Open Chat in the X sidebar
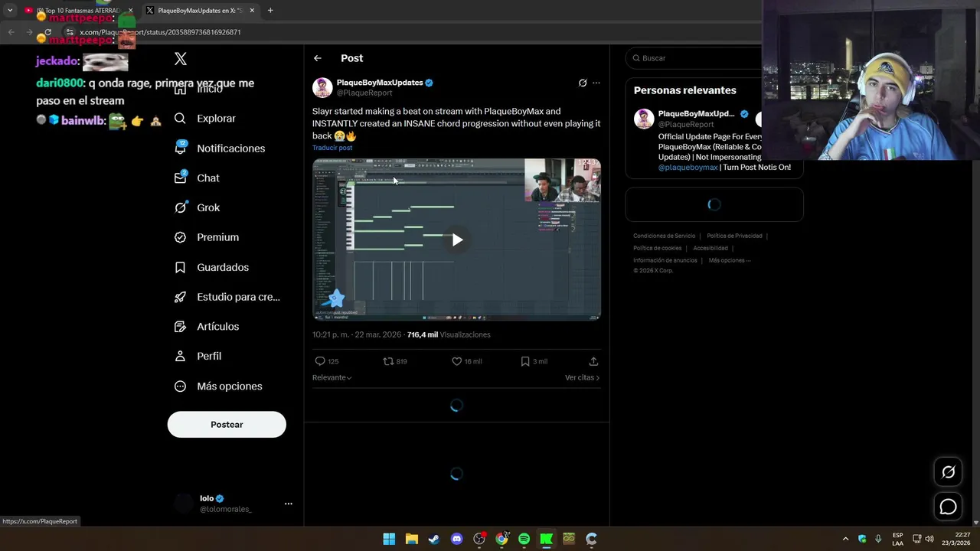The height and width of the screenshot is (551, 980). pyautogui.click(x=197, y=178)
